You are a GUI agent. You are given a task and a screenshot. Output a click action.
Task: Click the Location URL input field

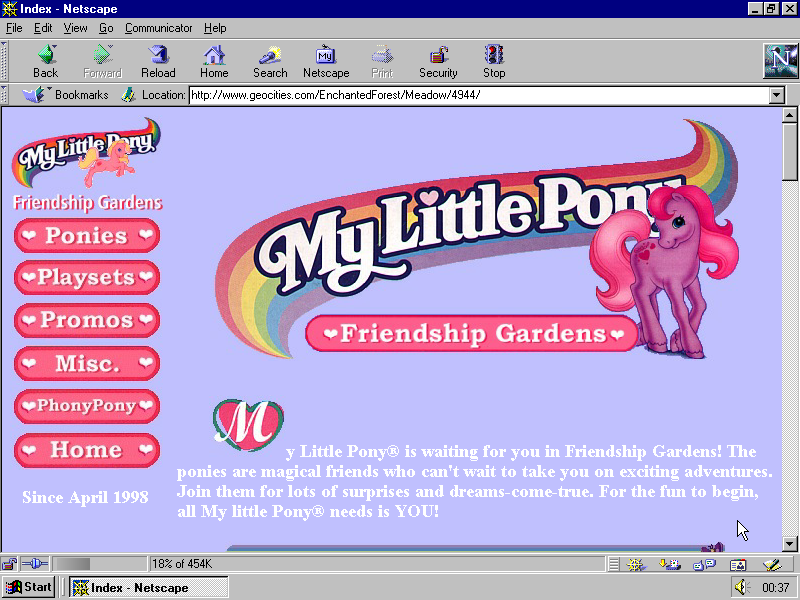pos(479,95)
